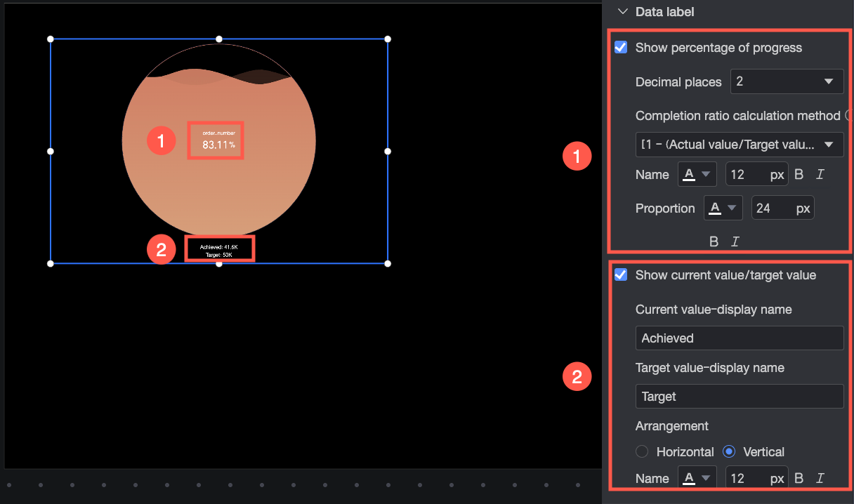Click the middle-left selection handle
854x504 pixels.
click(51, 151)
